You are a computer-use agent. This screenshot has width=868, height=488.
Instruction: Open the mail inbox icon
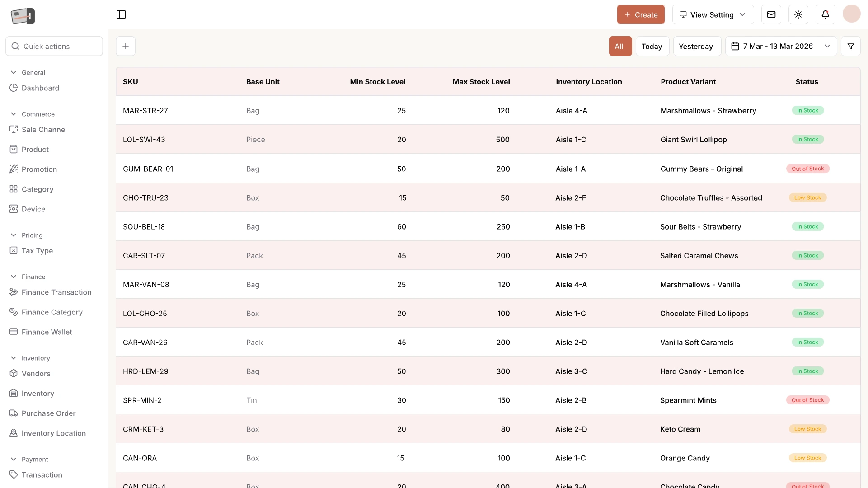(x=771, y=14)
